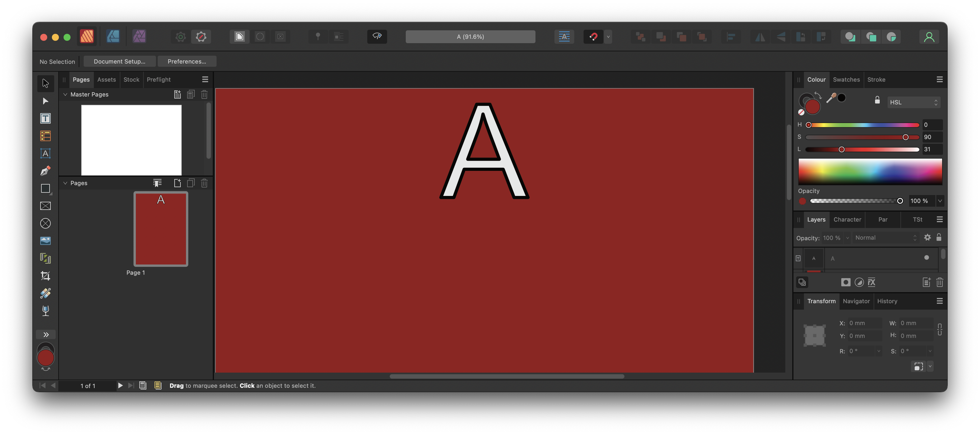Open Preflight from top toolbar icon

377,36
